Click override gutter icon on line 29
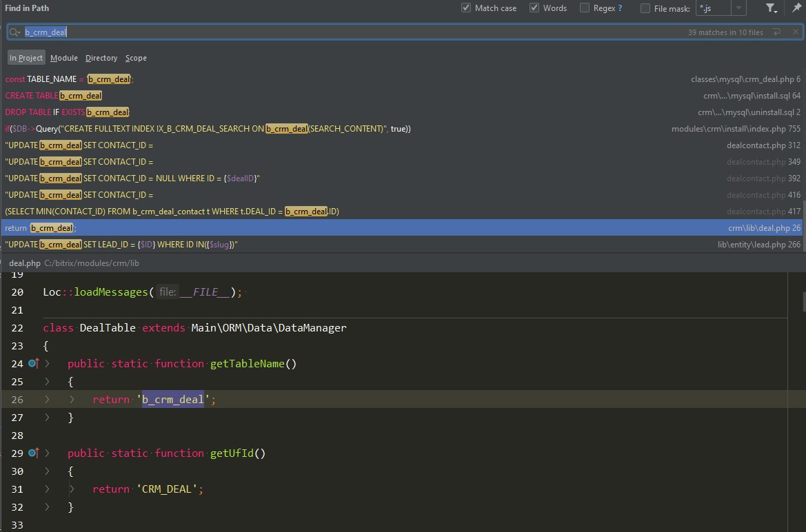 click(33, 453)
